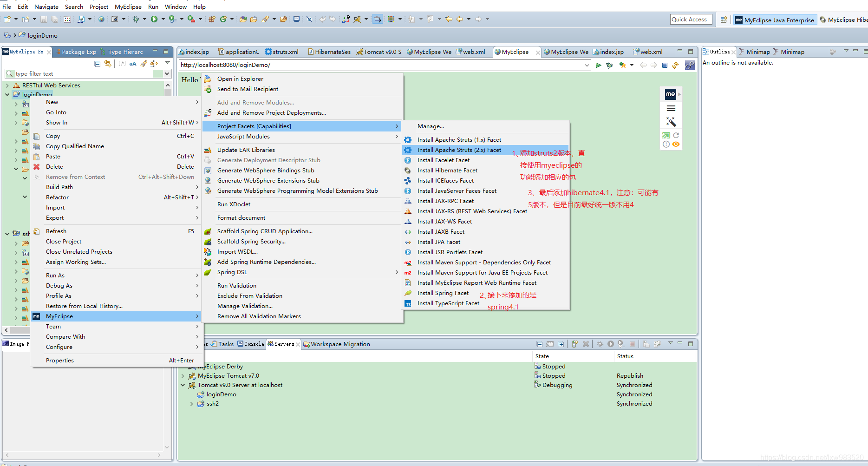Image resolution: width=868 pixels, height=466 pixels.
Task: Choose Manage... in Project Facets submenu
Action: (x=485, y=126)
